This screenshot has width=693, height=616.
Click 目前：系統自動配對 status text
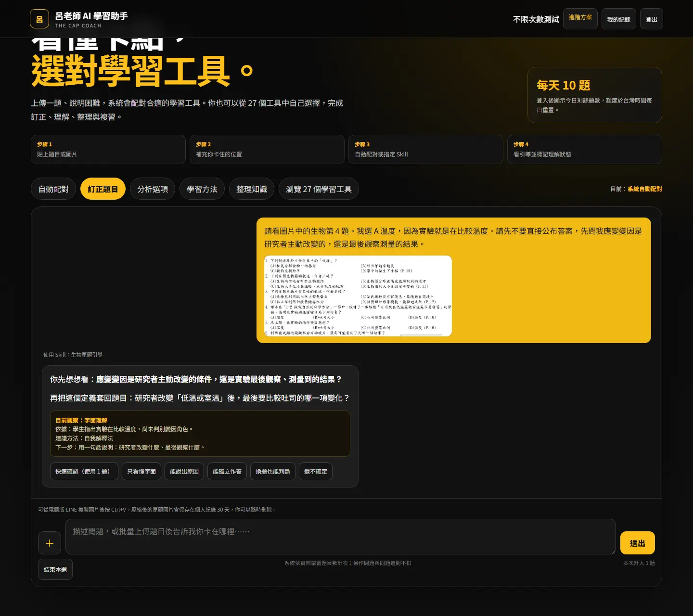(x=636, y=189)
